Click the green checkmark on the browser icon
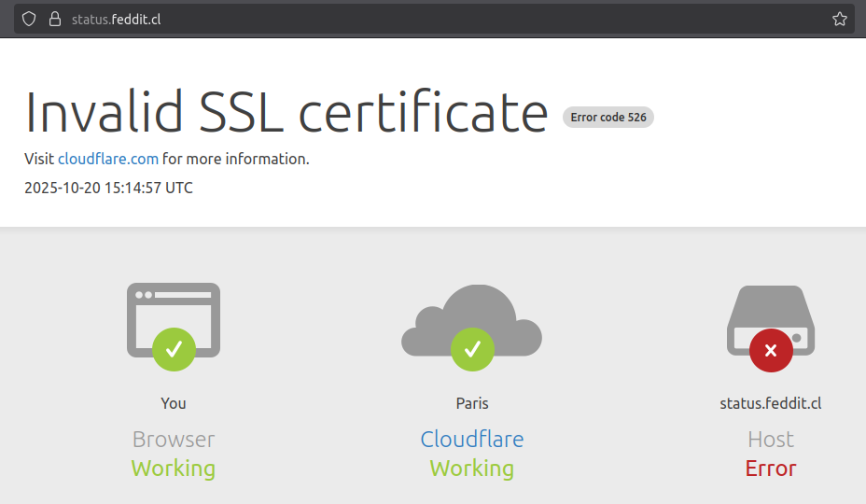This screenshot has height=504, width=866. (174, 350)
